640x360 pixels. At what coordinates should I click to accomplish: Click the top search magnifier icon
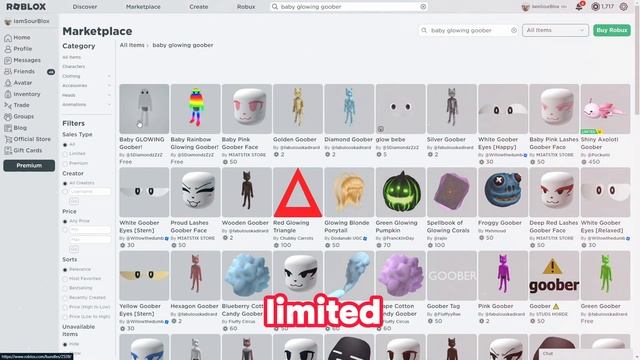point(275,7)
